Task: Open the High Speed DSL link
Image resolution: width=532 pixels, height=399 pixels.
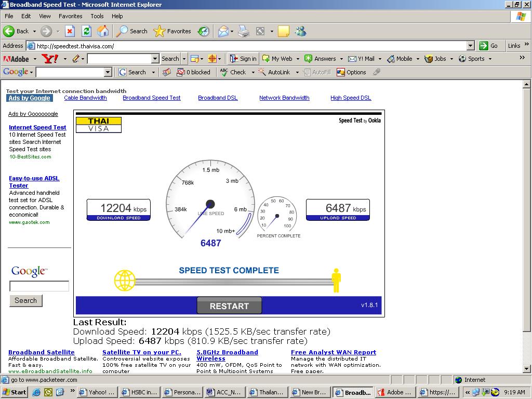Action: pos(351,98)
